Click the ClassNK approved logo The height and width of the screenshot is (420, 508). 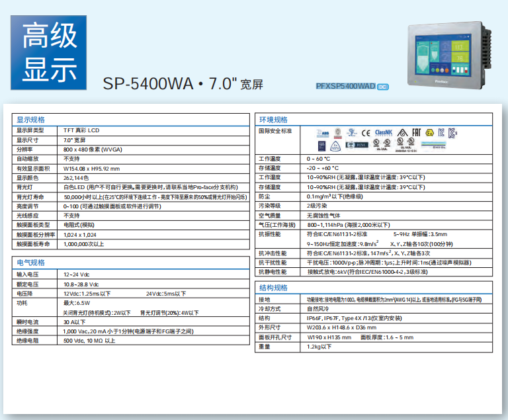[384, 133]
